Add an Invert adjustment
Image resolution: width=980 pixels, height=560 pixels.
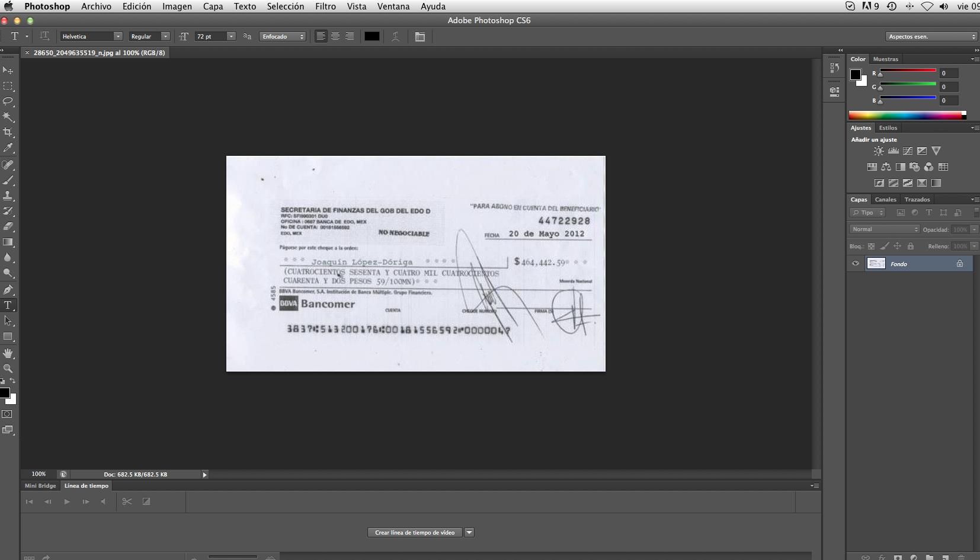(879, 183)
